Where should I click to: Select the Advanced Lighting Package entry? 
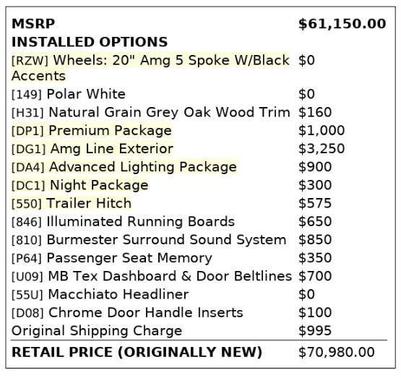coord(124,167)
